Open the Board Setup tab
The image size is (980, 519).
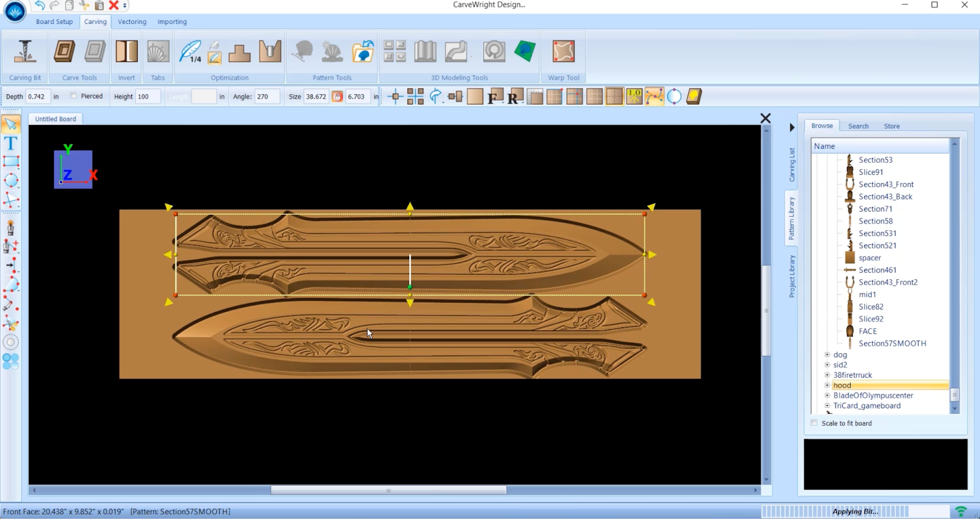(54, 22)
